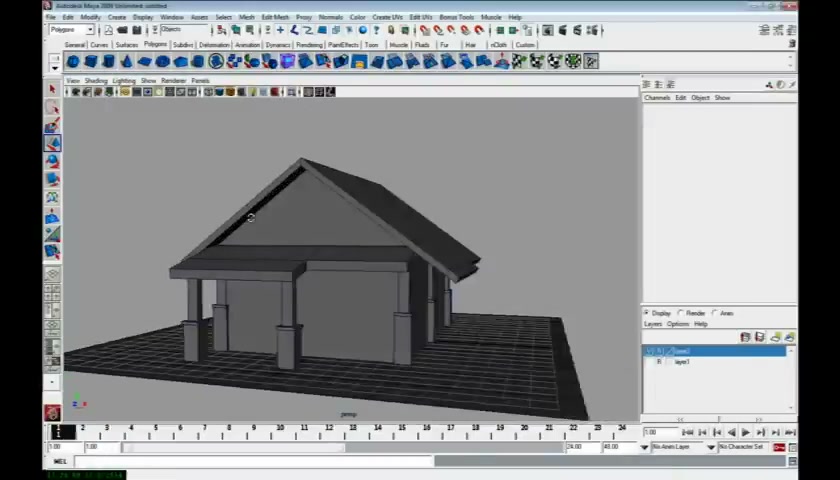The width and height of the screenshot is (840, 480).
Task: Create a polygon cone from the shelf
Action: point(126,62)
